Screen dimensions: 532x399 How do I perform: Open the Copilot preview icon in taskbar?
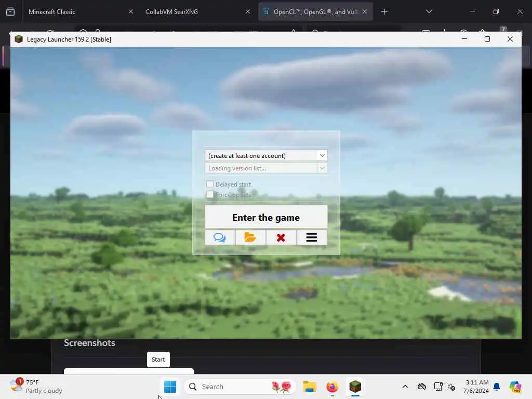click(515, 387)
